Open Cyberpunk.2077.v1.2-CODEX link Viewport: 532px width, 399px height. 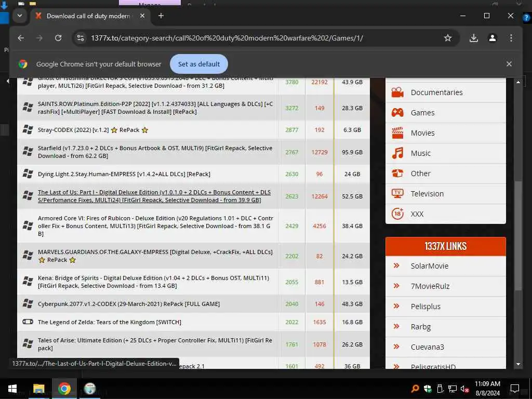pos(129,304)
